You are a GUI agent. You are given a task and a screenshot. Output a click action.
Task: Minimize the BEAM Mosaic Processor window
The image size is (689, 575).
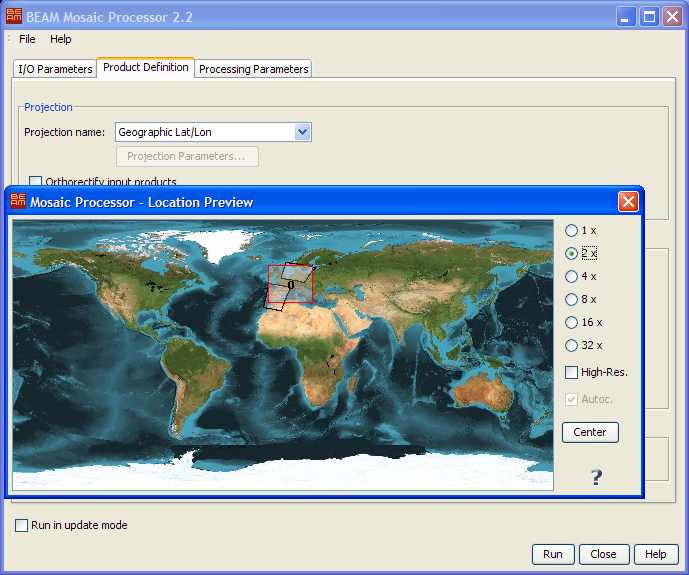pos(625,17)
